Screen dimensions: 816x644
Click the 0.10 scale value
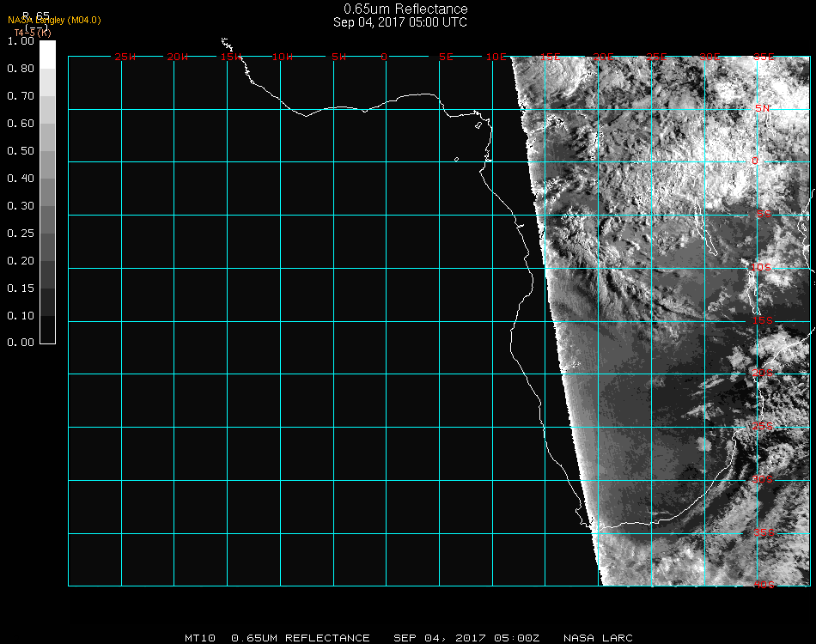21,316
